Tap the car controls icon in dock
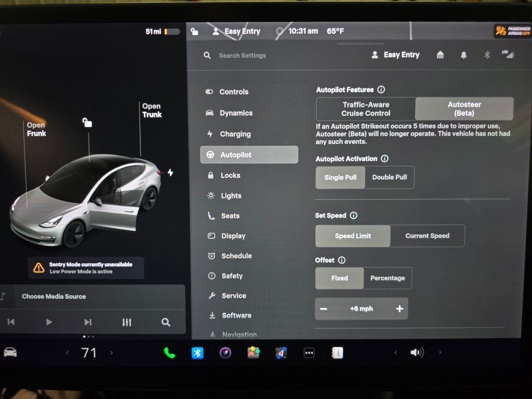 (x=10, y=352)
